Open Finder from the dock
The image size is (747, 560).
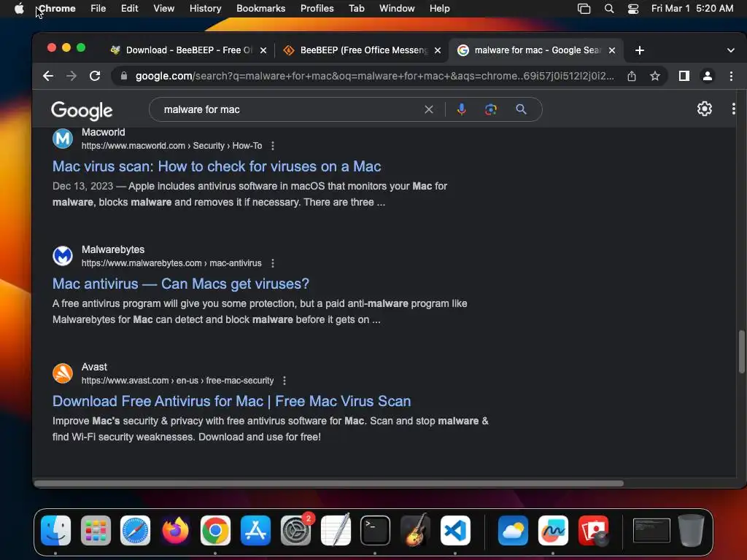[x=55, y=531]
